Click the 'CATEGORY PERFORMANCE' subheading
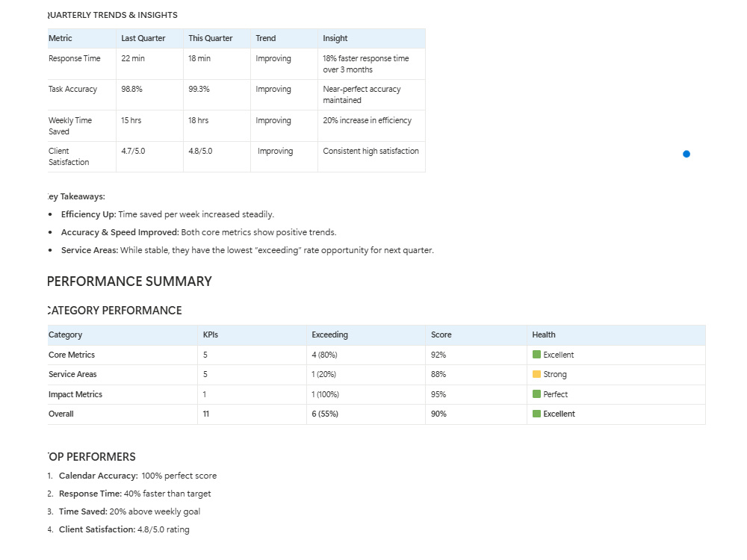 point(115,311)
